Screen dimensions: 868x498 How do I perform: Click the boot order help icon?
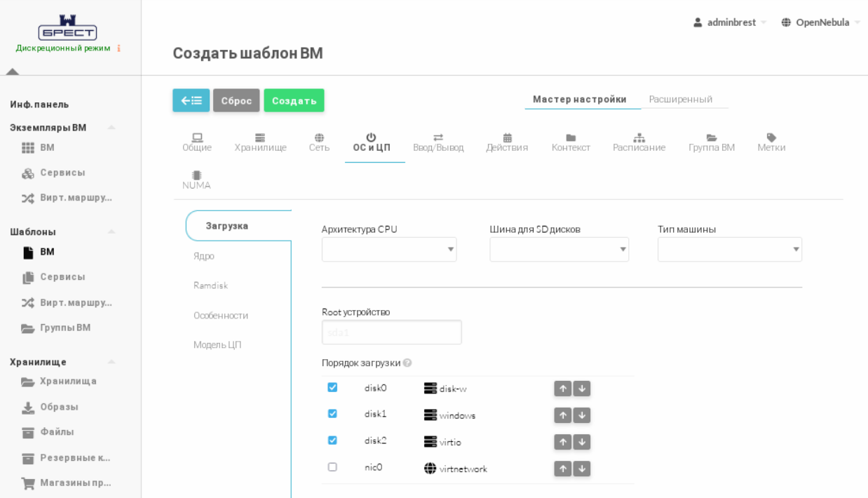[x=407, y=363]
